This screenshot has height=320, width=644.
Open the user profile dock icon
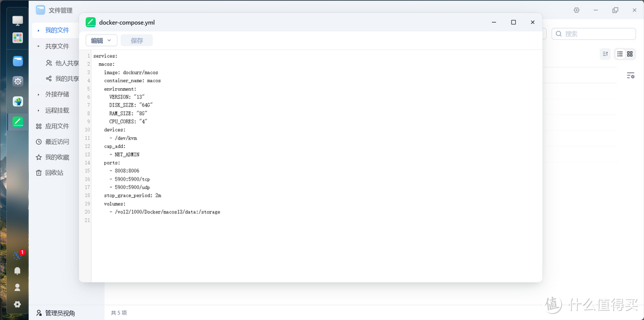pos(17,287)
